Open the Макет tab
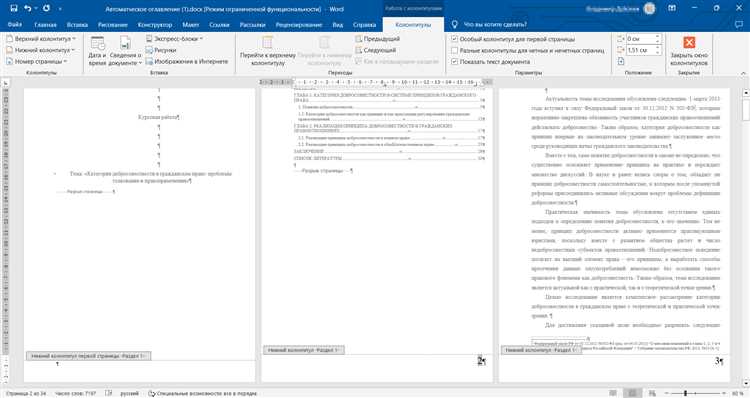This screenshot has width=750, height=398. pyautogui.click(x=190, y=24)
